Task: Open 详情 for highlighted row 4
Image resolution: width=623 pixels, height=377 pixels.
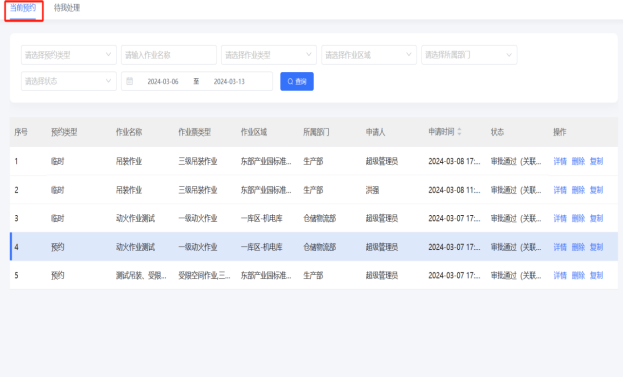Action: (x=560, y=247)
